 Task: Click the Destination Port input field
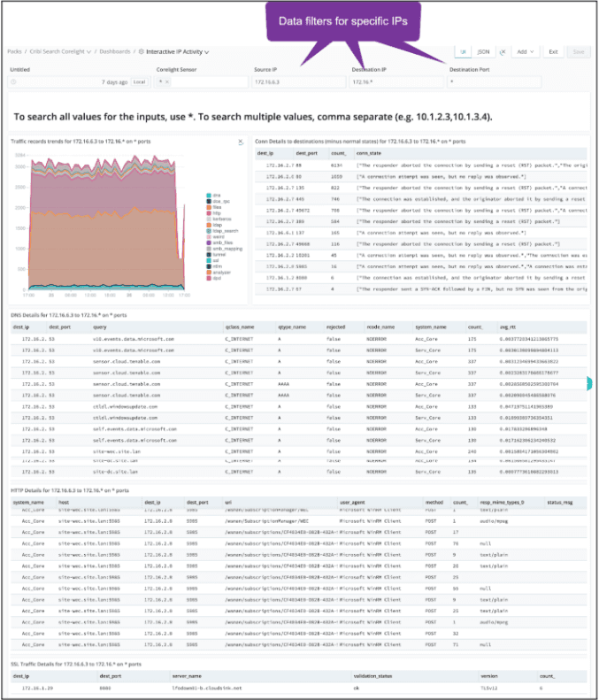pyautogui.click(x=494, y=82)
